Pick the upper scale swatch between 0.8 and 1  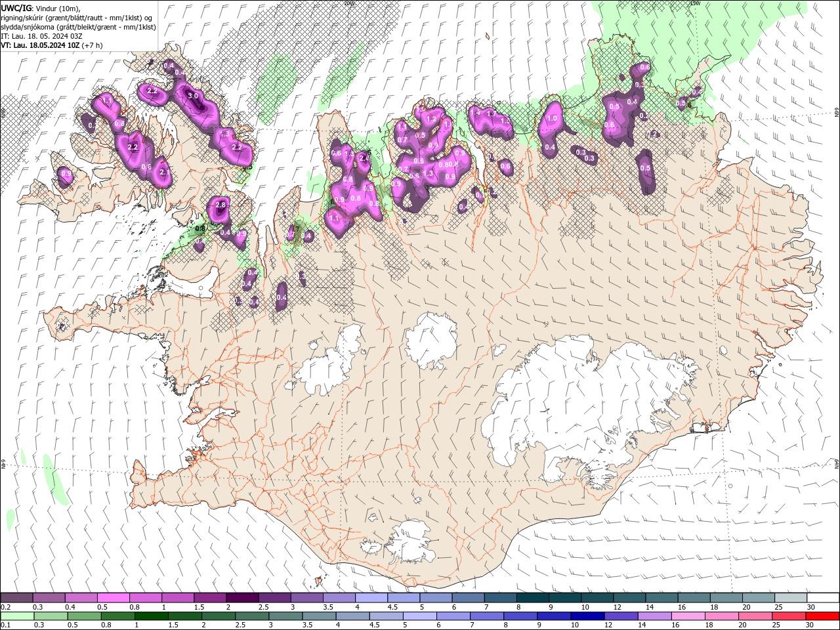pos(145,598)
